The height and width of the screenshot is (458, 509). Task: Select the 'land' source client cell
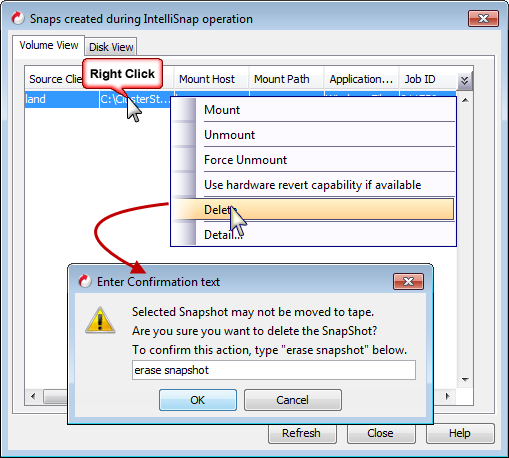coord(62,99)
